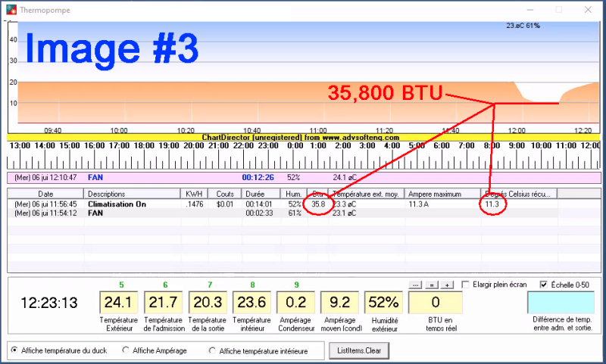Click the Descriptions column header
Screen dimensions: 606x364
pyautogui.click(x=132, y=194)
